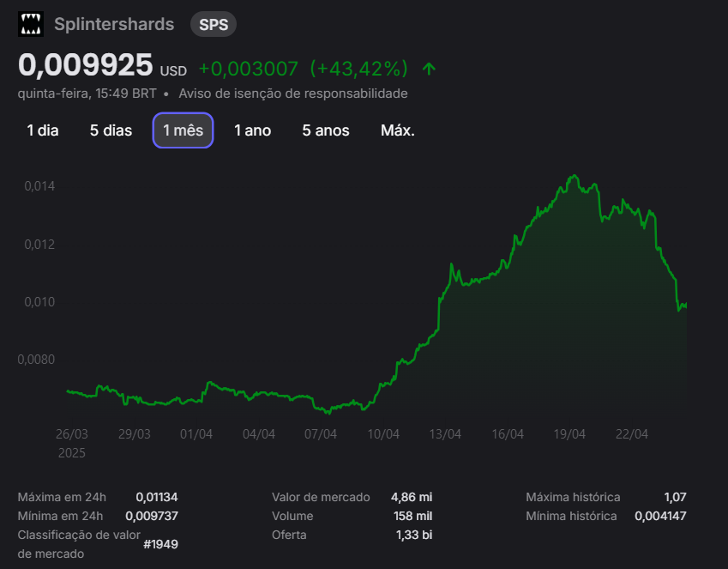Click the Mínima em 24h label
The image size is (728, 569).
click(x=60, y=516)
